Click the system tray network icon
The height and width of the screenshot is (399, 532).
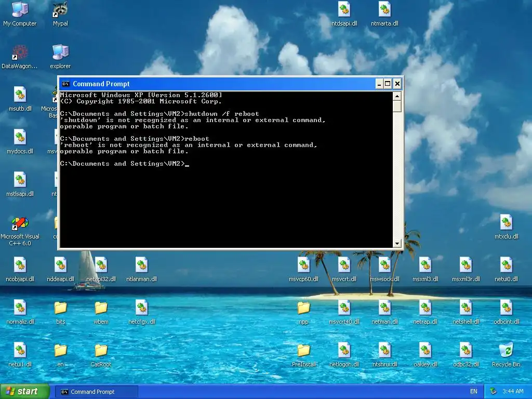coord(494,392)
